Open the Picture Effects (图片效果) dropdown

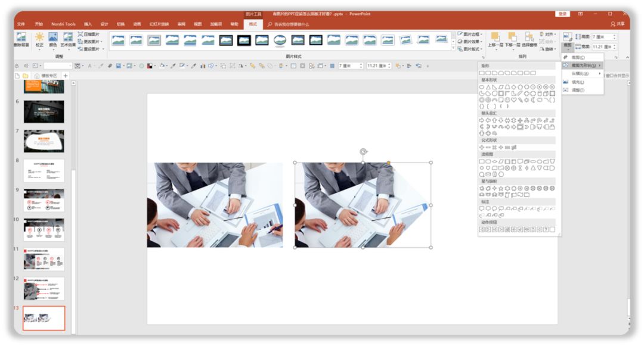[471, 42]
